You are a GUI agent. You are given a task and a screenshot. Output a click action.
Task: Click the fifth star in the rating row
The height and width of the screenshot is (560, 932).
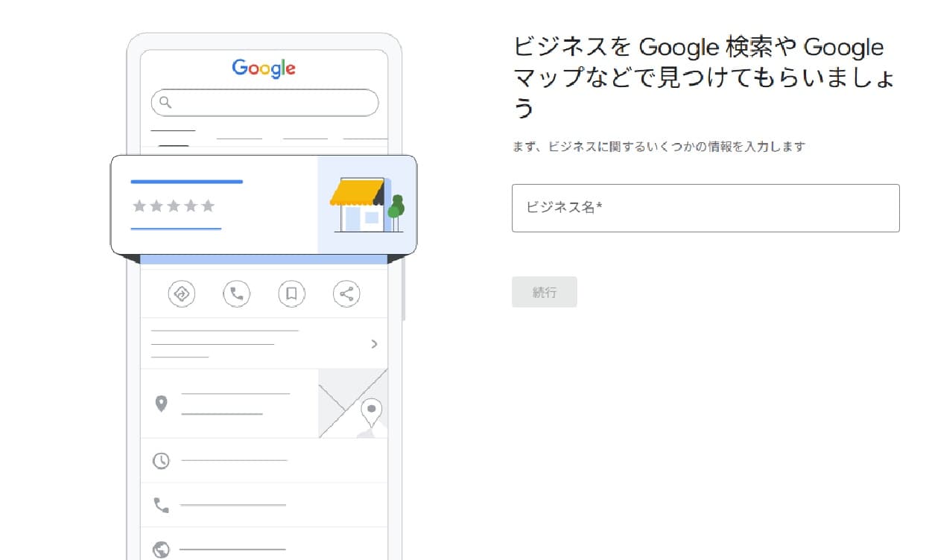click(209, 206)
